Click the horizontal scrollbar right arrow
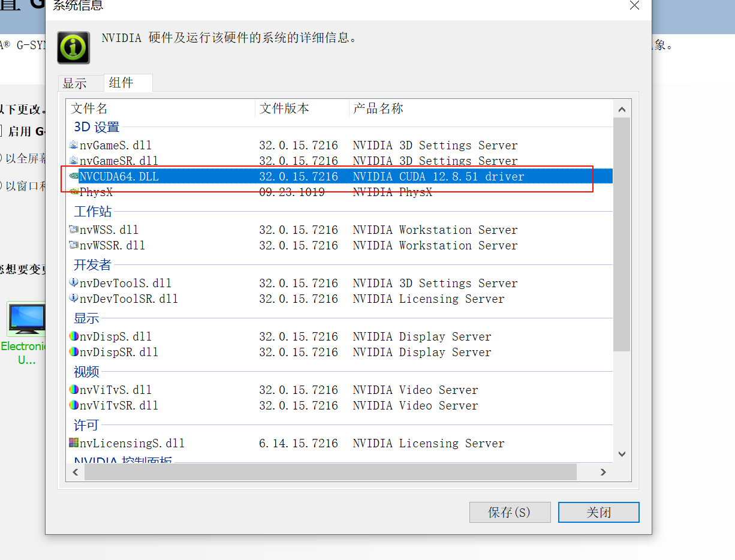This screenshot has width=735, height=560. pos(604,472)
